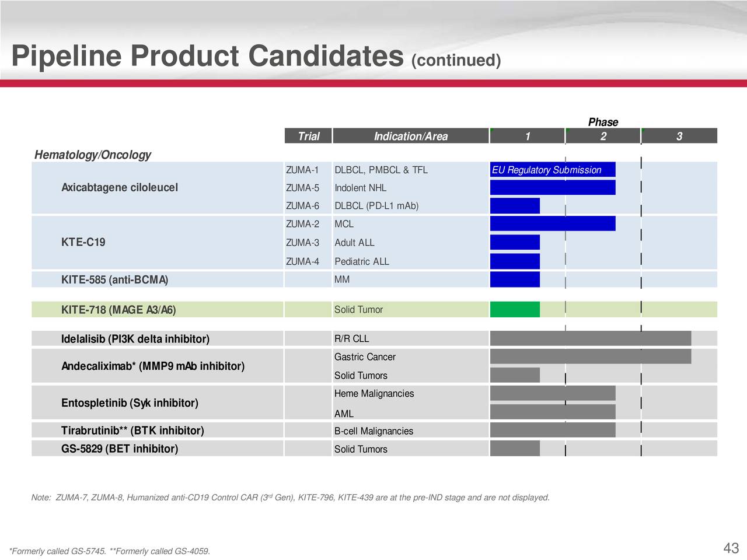747x560 pixels.
Task: Click 'Andecaliximab* (MMP9 mAb inhibitor)' name
Action: point(152,366)
